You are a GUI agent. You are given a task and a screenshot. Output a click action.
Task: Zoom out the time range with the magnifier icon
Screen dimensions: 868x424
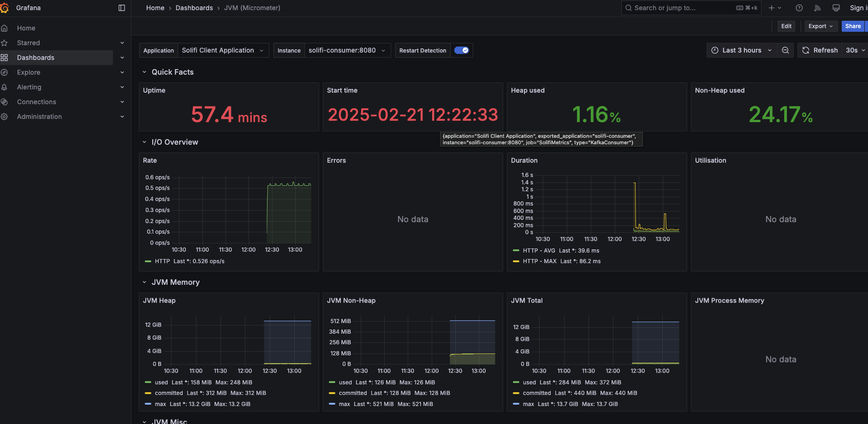click(x=785, y=50)
